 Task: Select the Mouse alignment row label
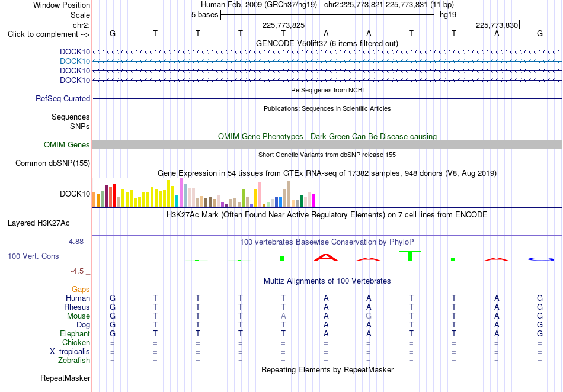(78, 316)
